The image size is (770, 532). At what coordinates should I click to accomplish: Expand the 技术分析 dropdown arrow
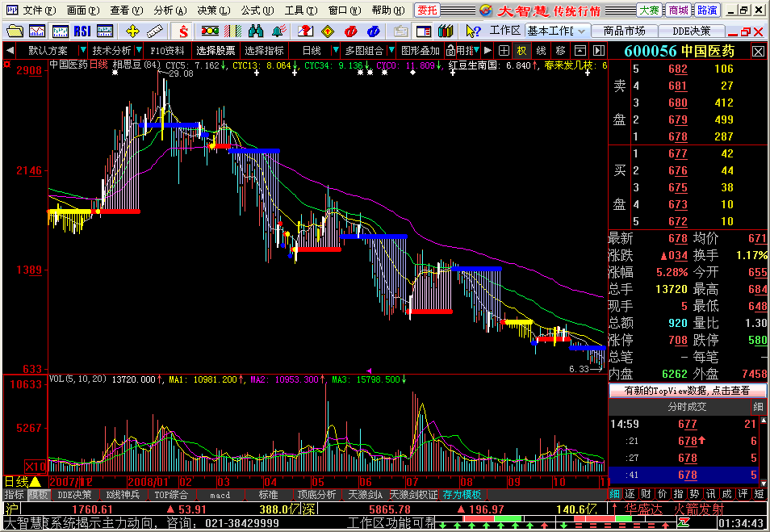tap(139, 50)
